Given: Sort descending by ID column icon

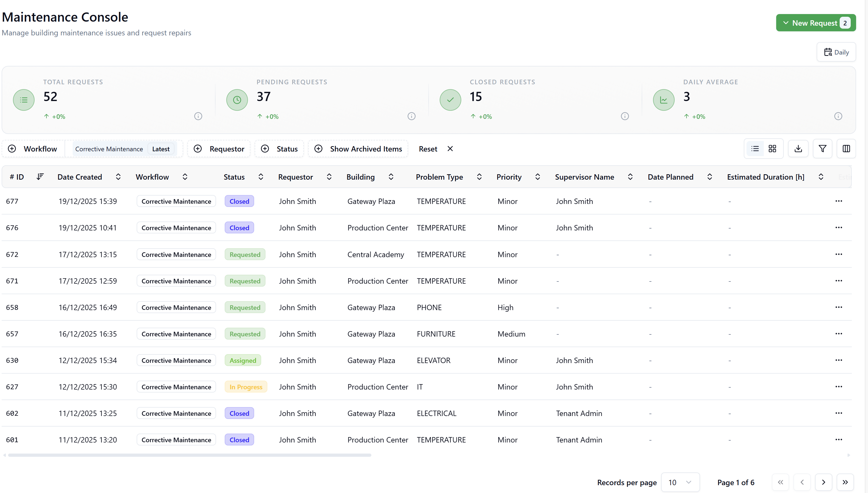Looking at the screenshot, I should pos(40,177).
